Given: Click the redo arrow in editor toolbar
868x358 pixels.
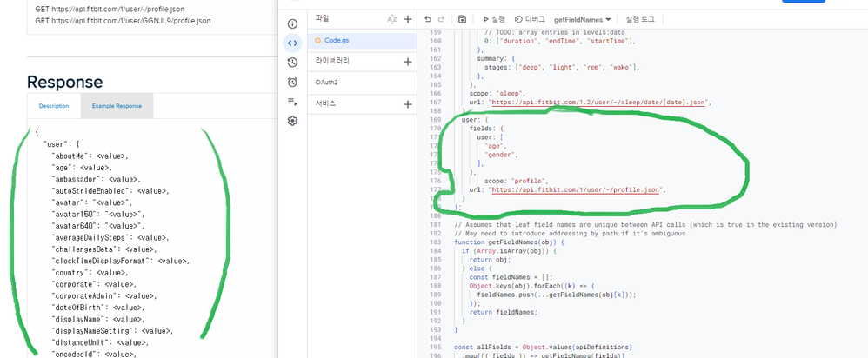Looking at the screenshot, I should coord(441,18).
